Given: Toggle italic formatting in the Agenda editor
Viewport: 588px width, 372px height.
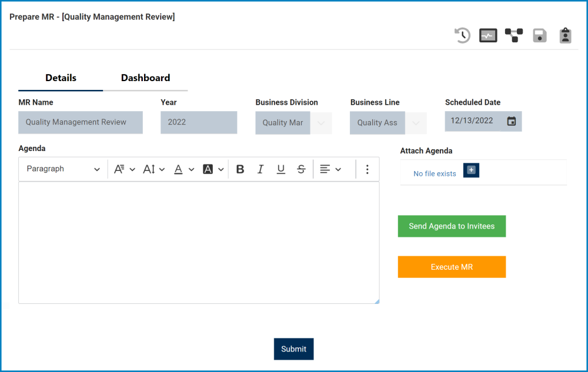Looking at the screenshot, I should tap(260, 169).
